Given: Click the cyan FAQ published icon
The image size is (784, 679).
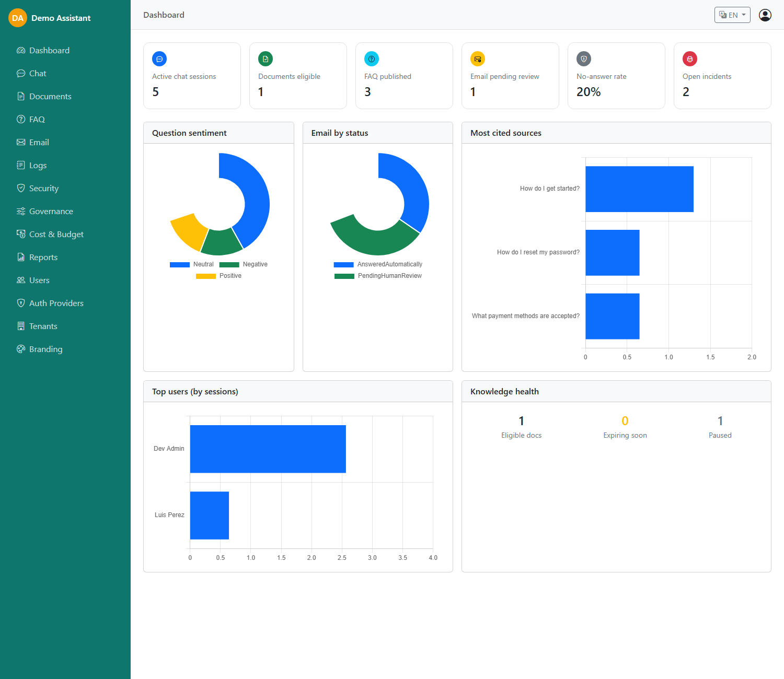Looking at the screenshot, I should point(372,59).
